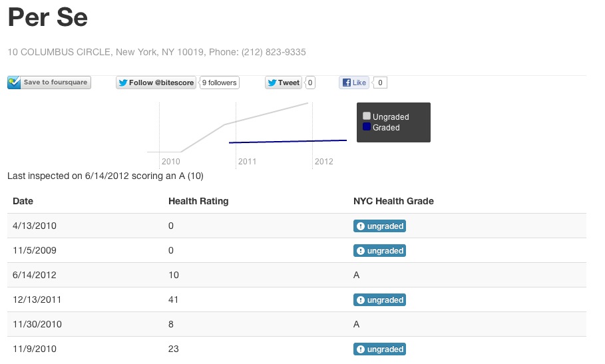Toggle the Graded blue legend swatch

click(x=367, y=127)
